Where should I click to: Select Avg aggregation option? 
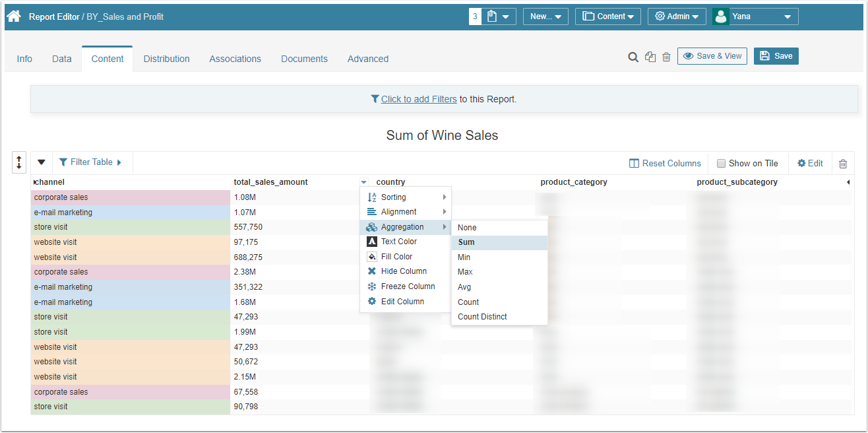(464, 287)
